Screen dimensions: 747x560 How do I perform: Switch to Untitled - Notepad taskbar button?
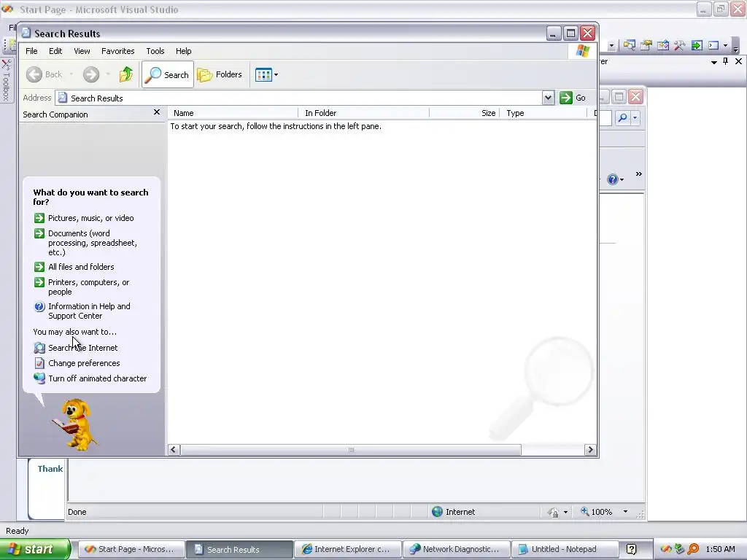[565, 549]
